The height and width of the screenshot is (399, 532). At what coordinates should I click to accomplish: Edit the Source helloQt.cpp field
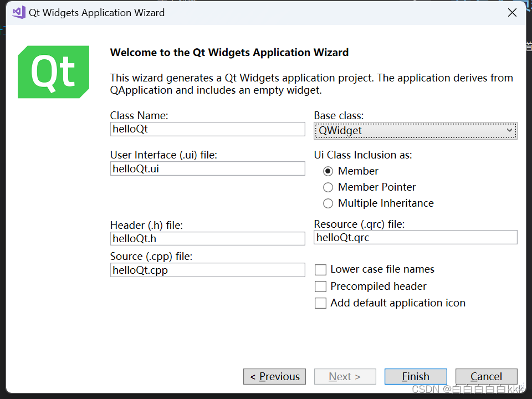tap(208, 270)
